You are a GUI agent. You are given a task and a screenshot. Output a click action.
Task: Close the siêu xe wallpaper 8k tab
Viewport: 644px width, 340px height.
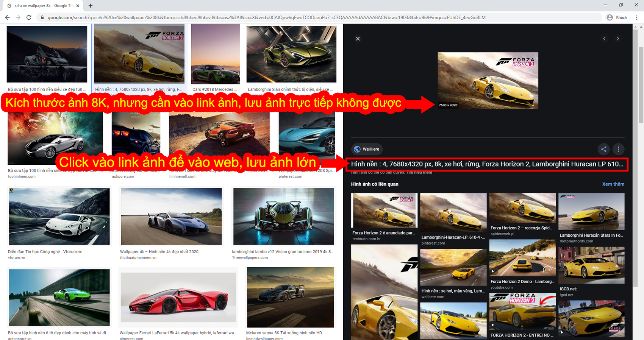coord(78,6)
